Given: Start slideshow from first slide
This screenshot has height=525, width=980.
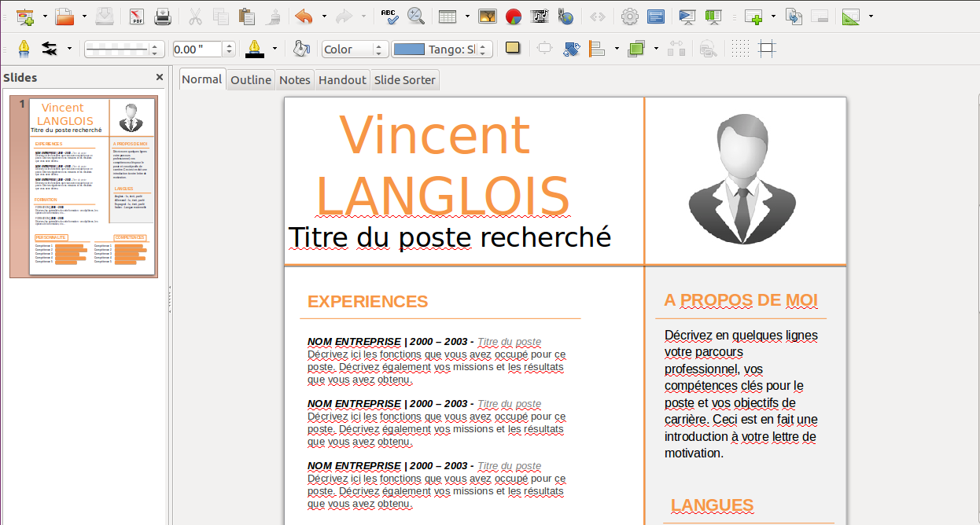Looking at the screenshot, I should tap(687, 16).
